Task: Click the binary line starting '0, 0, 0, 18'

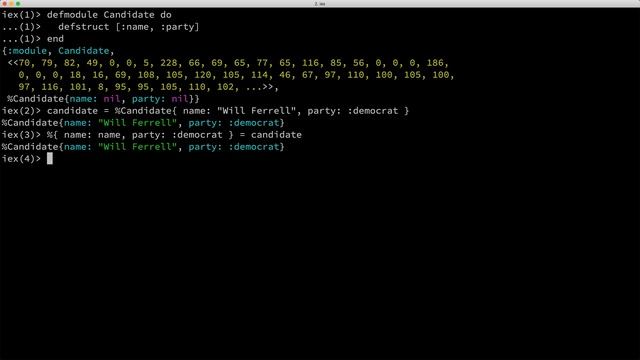Action: pos(236,75)
